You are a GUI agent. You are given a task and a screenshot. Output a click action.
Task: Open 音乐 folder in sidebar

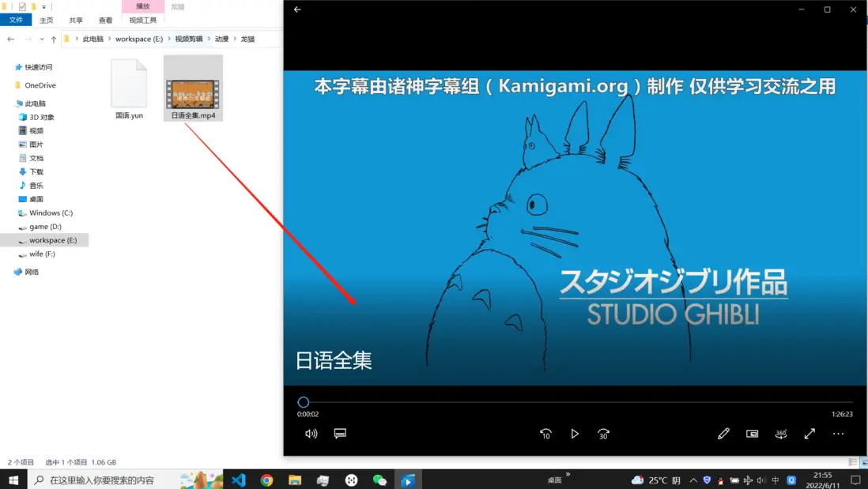[36, 186]
